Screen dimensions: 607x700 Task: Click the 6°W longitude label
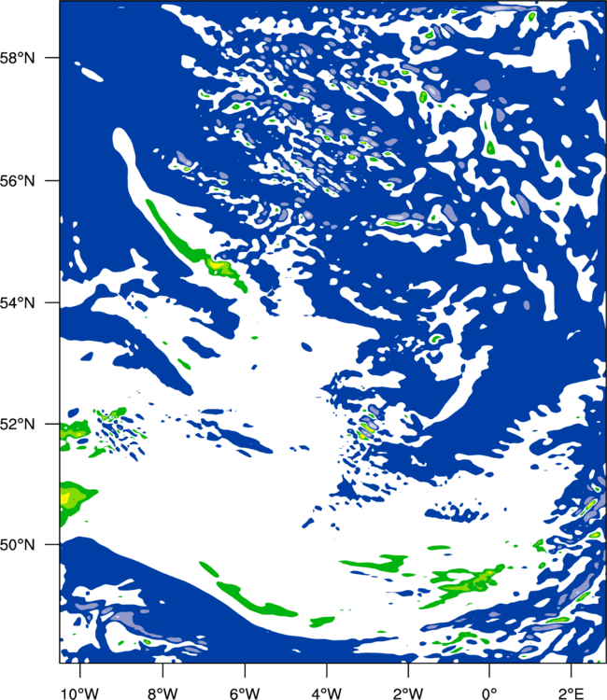[x=245, y=693]
